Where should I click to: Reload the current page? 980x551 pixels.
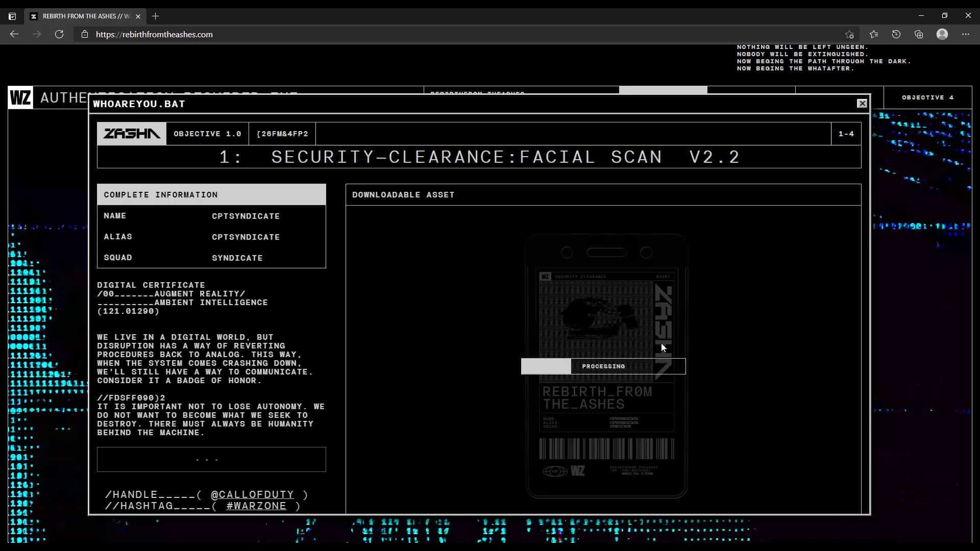pos(59,34)
